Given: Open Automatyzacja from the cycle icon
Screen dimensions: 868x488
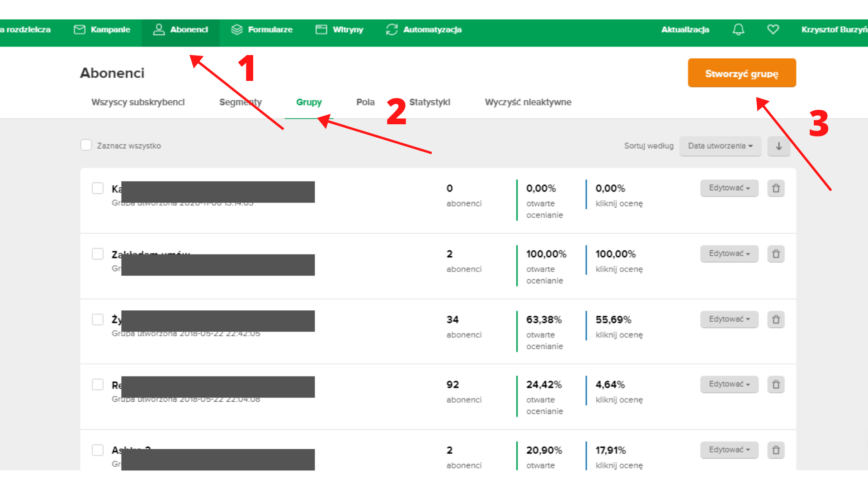Looking at the screenshot, I should 392,30.
